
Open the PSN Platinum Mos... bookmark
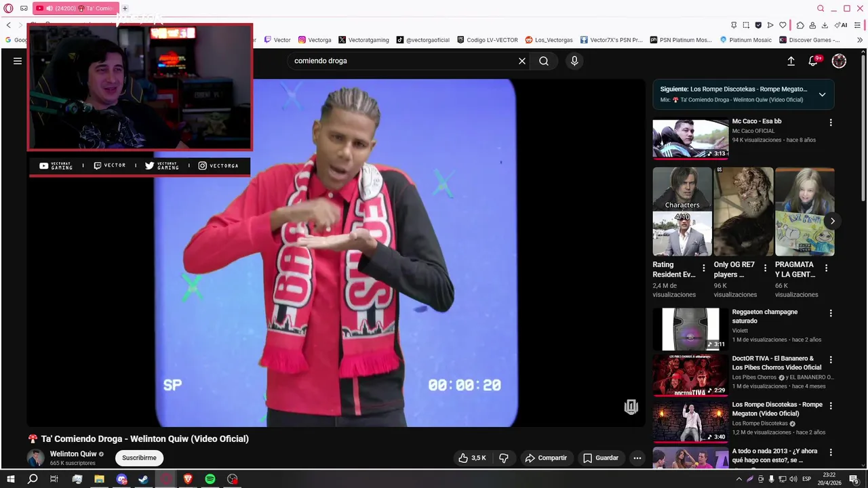tap(681, 40)
